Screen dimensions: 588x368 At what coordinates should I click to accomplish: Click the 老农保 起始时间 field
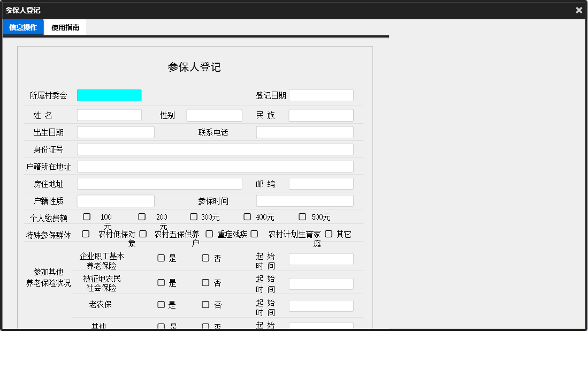coord(321,305)
